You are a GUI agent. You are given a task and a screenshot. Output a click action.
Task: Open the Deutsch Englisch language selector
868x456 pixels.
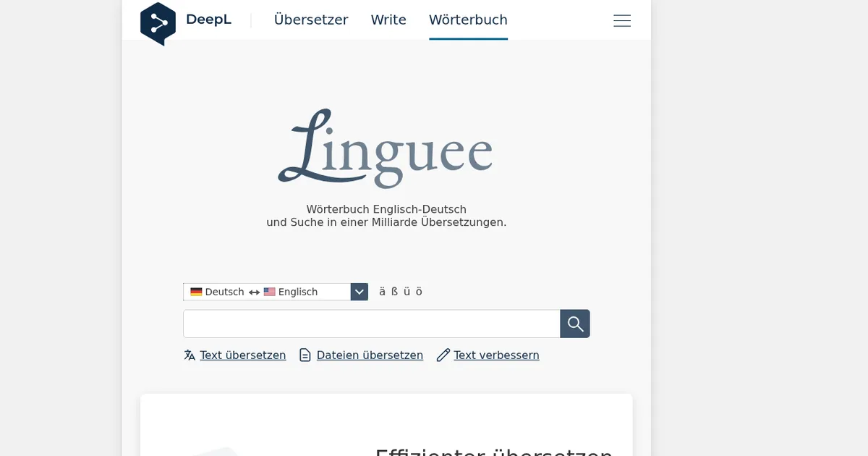pyautogui.click(x=276, y=292)
